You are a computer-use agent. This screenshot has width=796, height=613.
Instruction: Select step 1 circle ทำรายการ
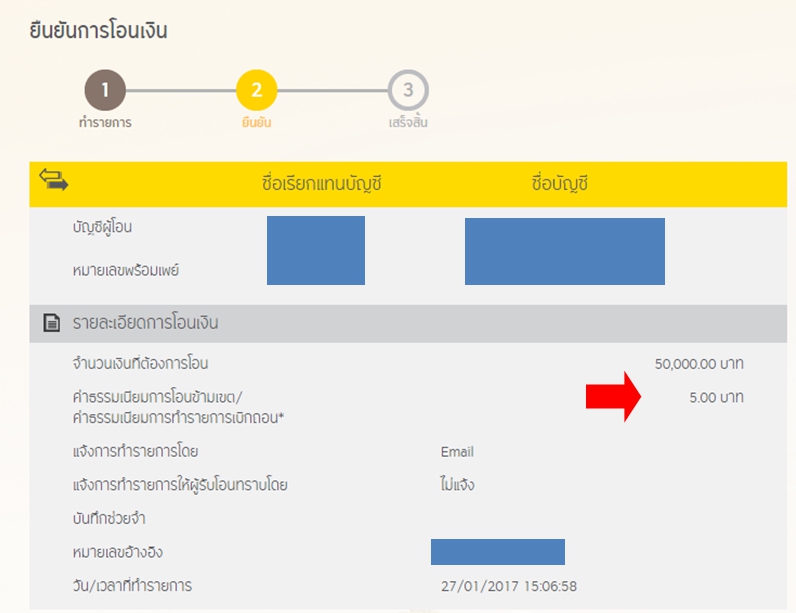(105, 90)
